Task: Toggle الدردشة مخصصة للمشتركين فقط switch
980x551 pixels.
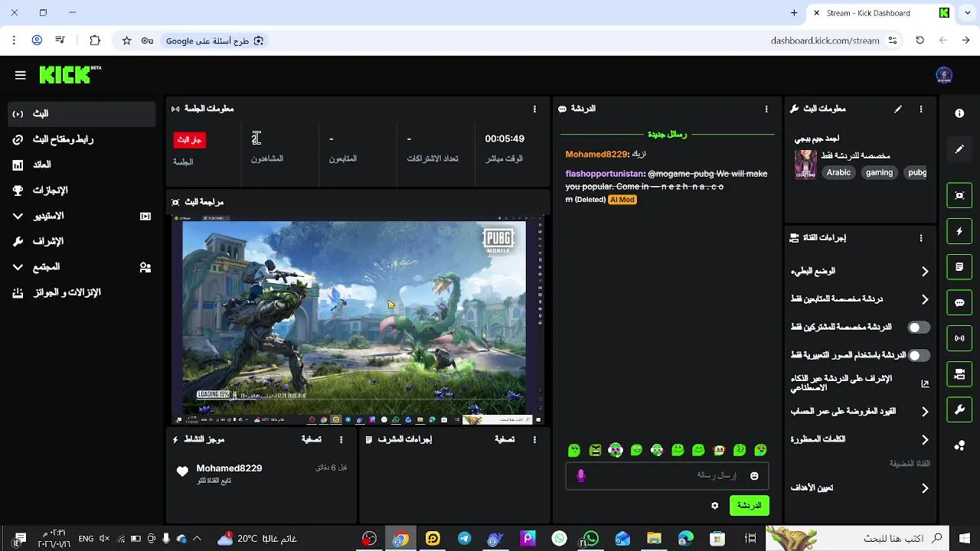Action: pos(919,328)
